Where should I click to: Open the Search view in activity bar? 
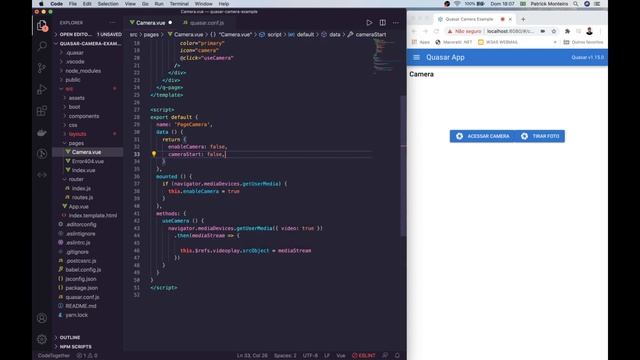[x=42, y=46]
